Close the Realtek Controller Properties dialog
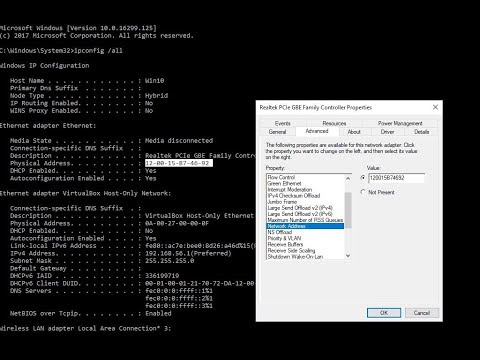This screenshot has width=480, height=360. click(435, 107)
